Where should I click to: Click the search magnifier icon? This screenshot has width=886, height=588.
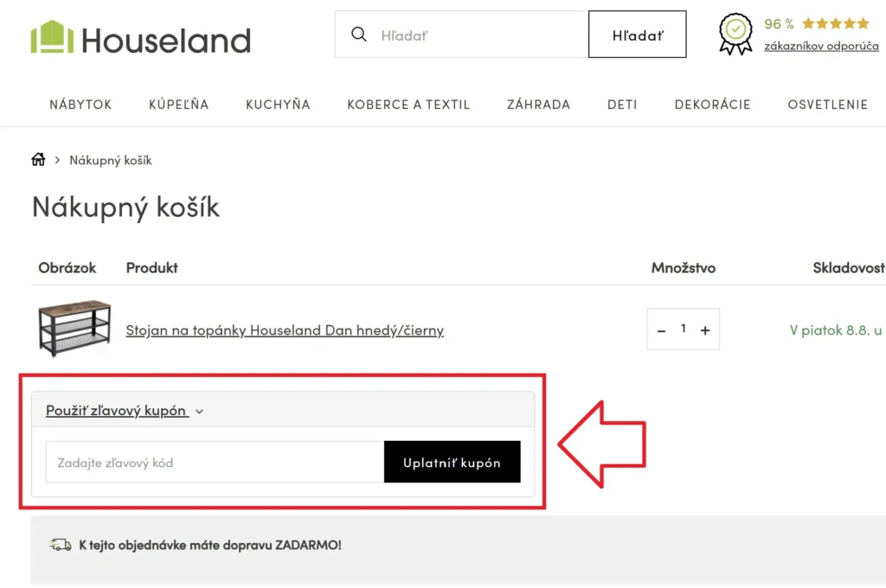(x=358, y=35)
